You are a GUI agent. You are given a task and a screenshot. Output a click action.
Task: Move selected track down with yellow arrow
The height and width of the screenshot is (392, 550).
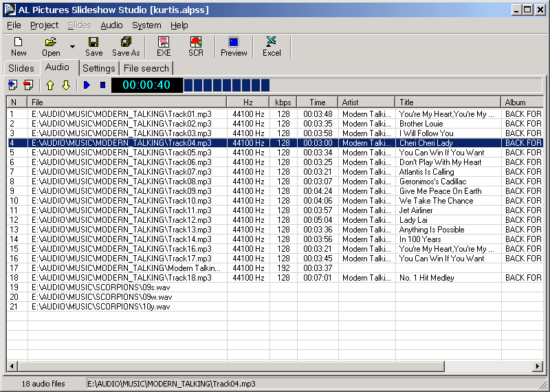[x=66, y=85]
